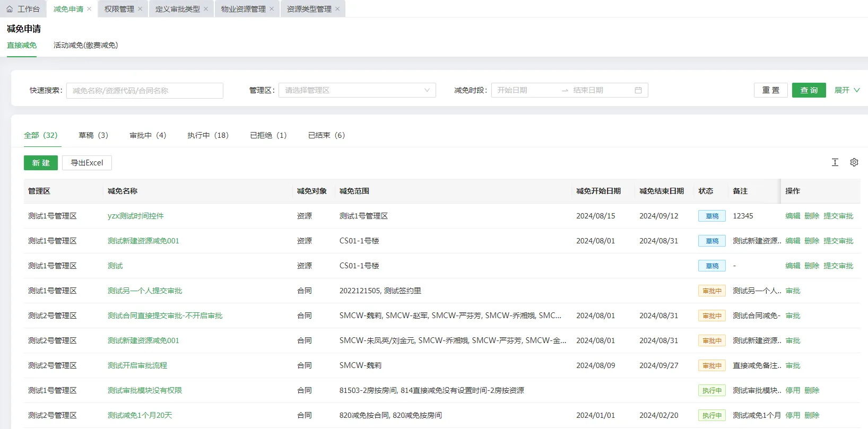The height and width of the screenshot is (429, 868).
Task: Open 测试审批模块没有权限 link
Action: pos(145,390)
